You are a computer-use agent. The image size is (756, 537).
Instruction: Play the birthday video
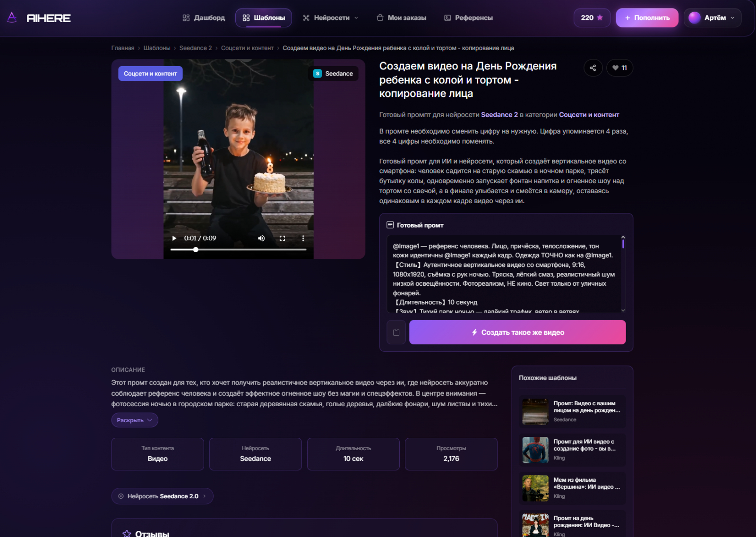point(174,239)
